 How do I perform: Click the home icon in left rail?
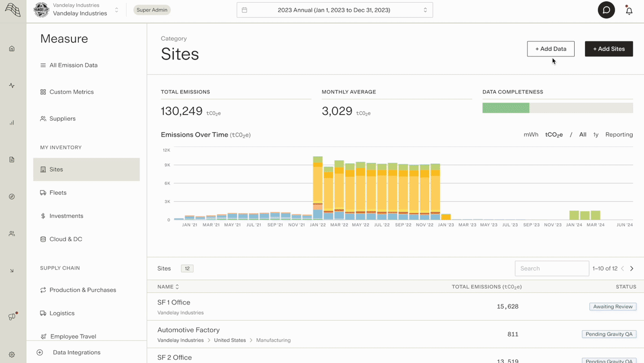[x=12, y=49]
